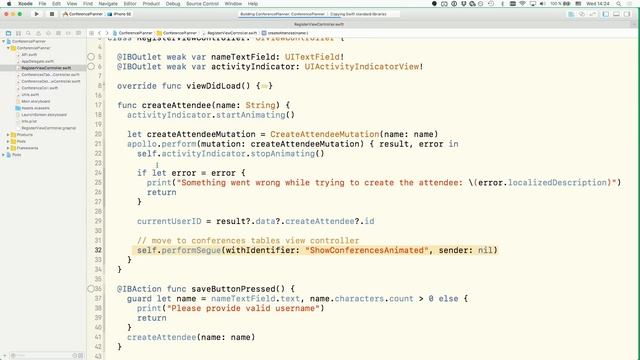Viewport: 640px width, 360px height.
Task: Expand the folded viewDidLoad body
Action: point(264,86)
